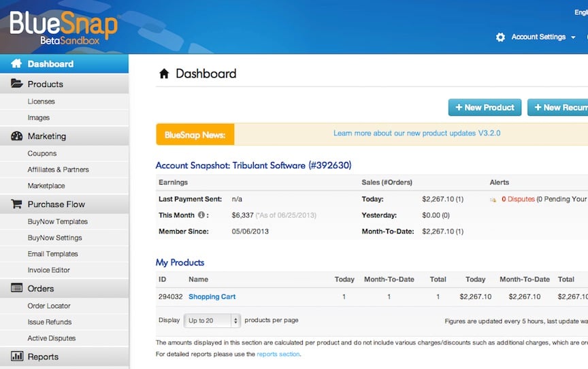The height and width of the screenshot is (369, 588).
Task: Open Email Templates
Action: click(52, 254)
